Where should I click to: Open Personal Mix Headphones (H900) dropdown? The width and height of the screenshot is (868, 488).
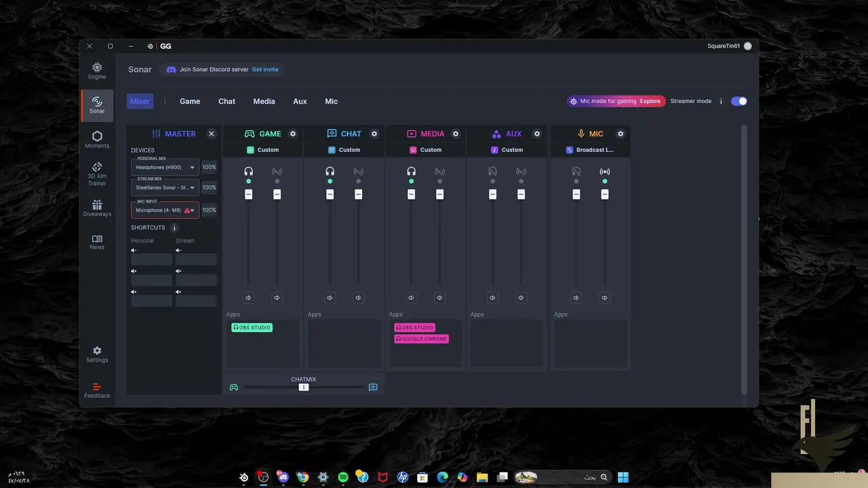tap(165, 167)
